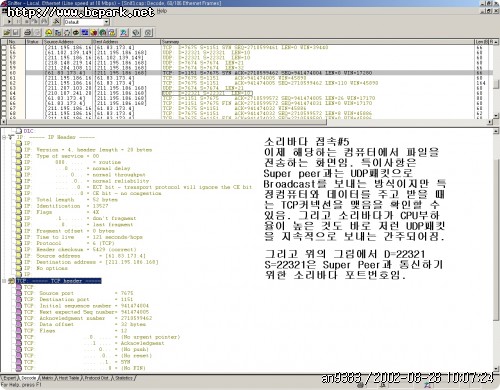The image size is (500, 390).
Task: Switch to the Host Table tab
Action: 68,378
